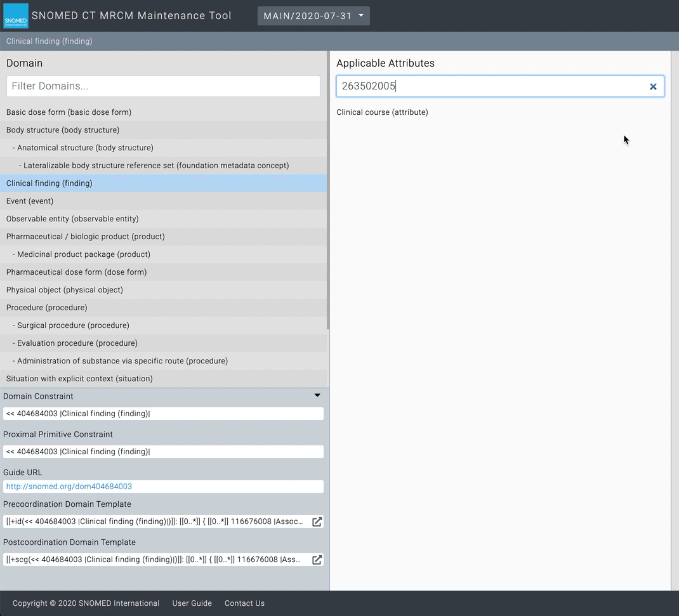679x616 pixels.
Task: Select Evaluation procedure (procedure) domain
Action: coord(163,343)
